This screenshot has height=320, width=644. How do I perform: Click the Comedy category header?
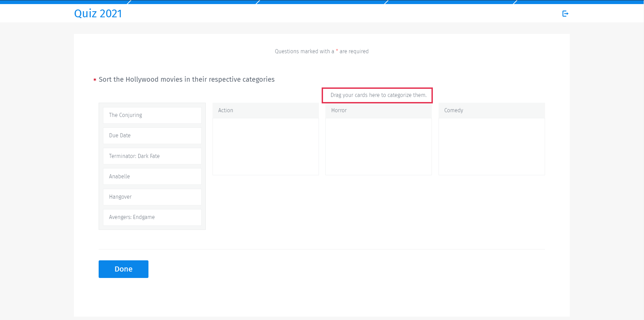tap(491, 111)
